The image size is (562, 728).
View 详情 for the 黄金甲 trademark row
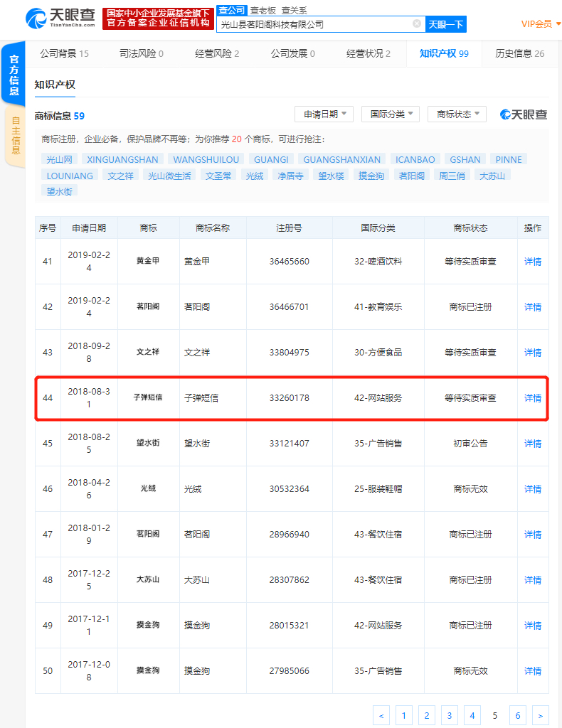[532, 262]
